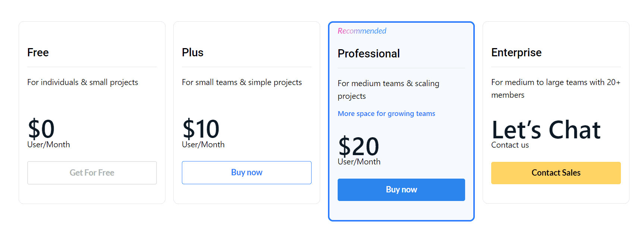This screenshot has height=242, width=644.
Task: Select the Free plan card
Action: [x=92, y=112]
